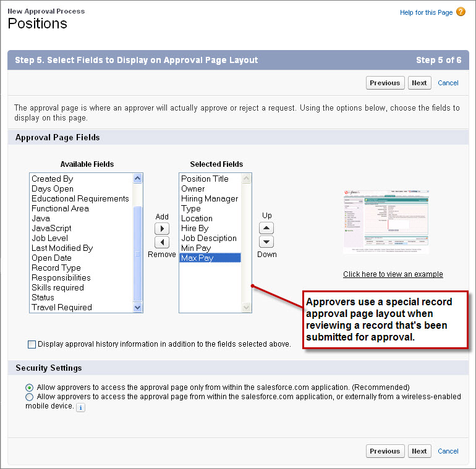476x469 pixels.
Task: Select Created By in Available Fields
Action: [x=82, y=179]
